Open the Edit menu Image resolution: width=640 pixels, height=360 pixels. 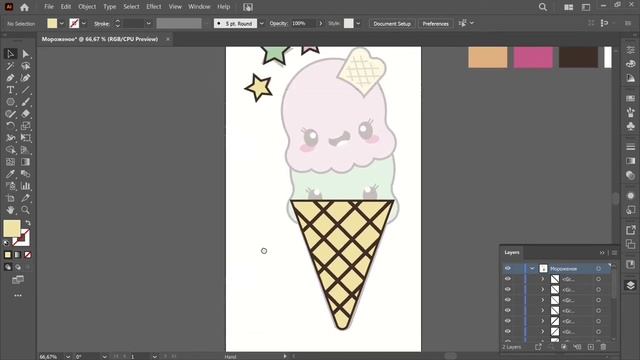pyautogui.click(x=66, y=7)
